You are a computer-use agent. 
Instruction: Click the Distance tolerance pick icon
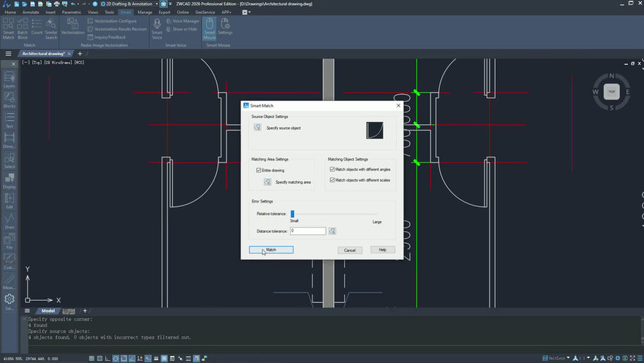tap(332, 231)
